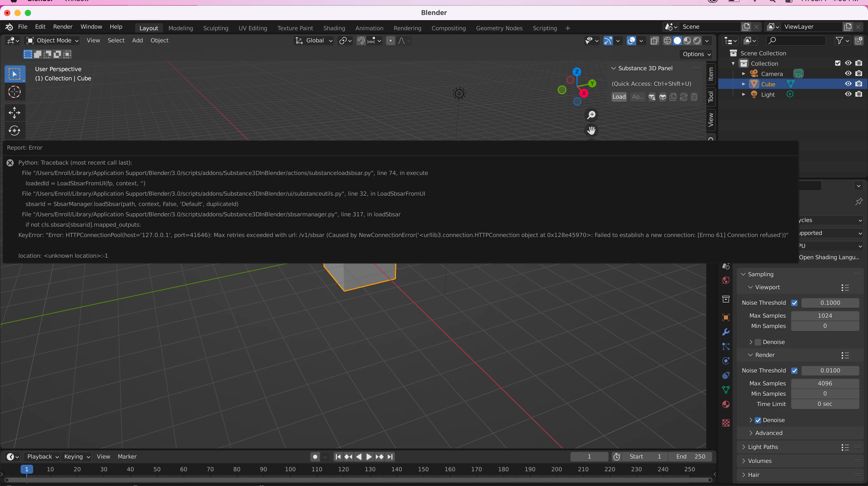Disable the Viewport Noise Threshold checkbox
The height and width of the screenshot is (486, 868).
pyautogui.click(x=794, y=303)
